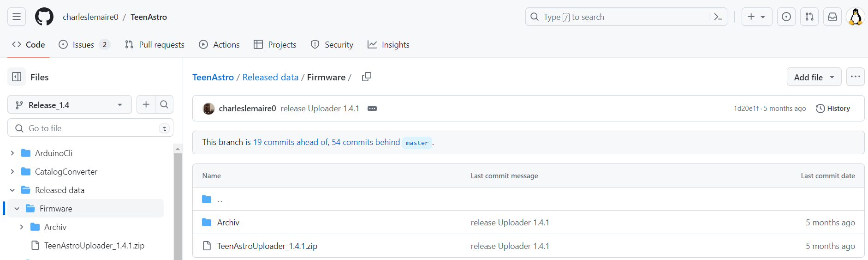
Task: Open commit hash 1d20e1f
Action: click(746, 109)
